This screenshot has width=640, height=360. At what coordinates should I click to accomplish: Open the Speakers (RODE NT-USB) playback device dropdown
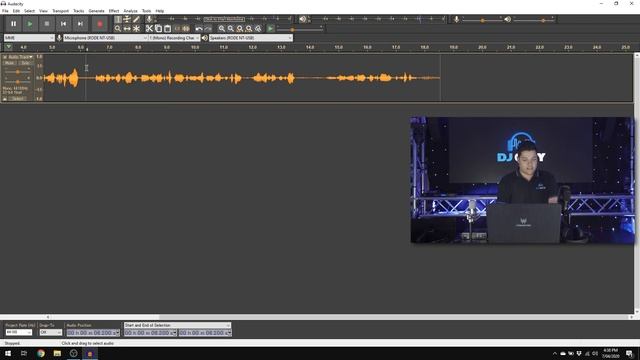click(x=251, y=38)
